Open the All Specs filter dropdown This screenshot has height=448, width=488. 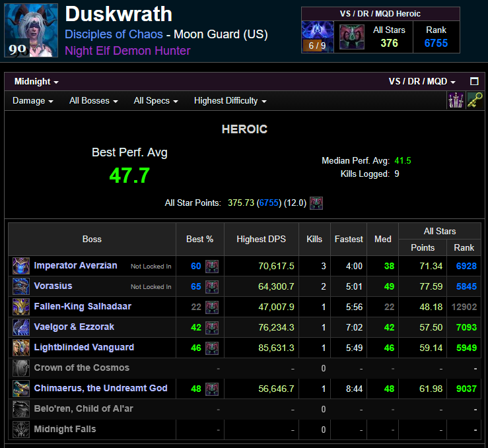tap(156, 101)
